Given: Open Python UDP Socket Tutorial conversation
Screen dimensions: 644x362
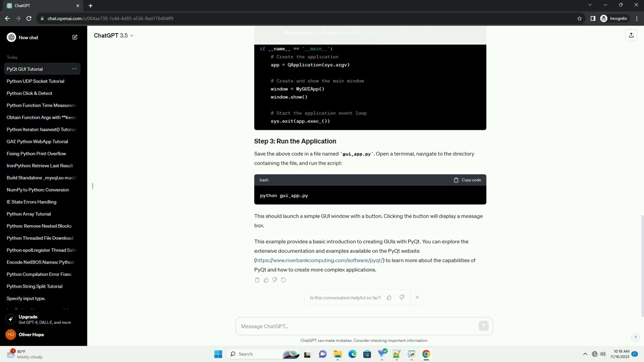Looking at the screenshot, I should click(x=43, y=81).
